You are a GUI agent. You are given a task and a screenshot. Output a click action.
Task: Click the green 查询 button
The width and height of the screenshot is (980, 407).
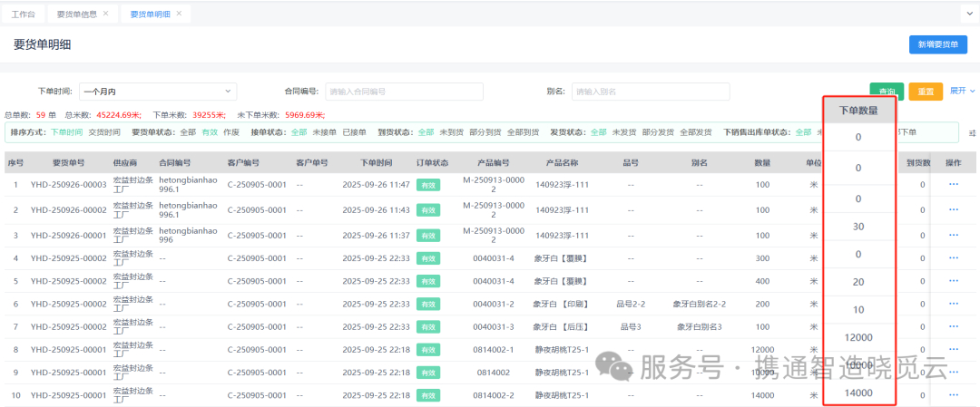887,92
